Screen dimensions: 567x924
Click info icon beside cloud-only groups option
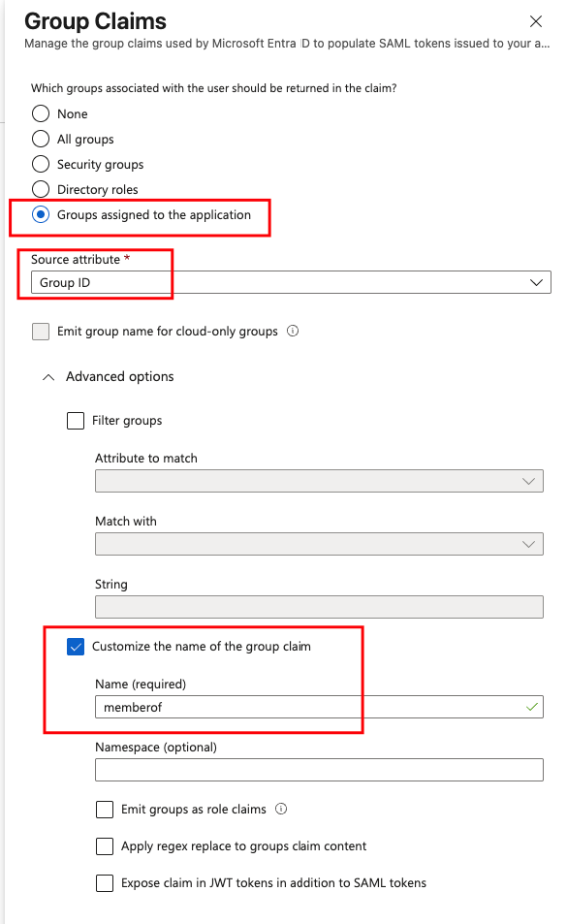293,331
